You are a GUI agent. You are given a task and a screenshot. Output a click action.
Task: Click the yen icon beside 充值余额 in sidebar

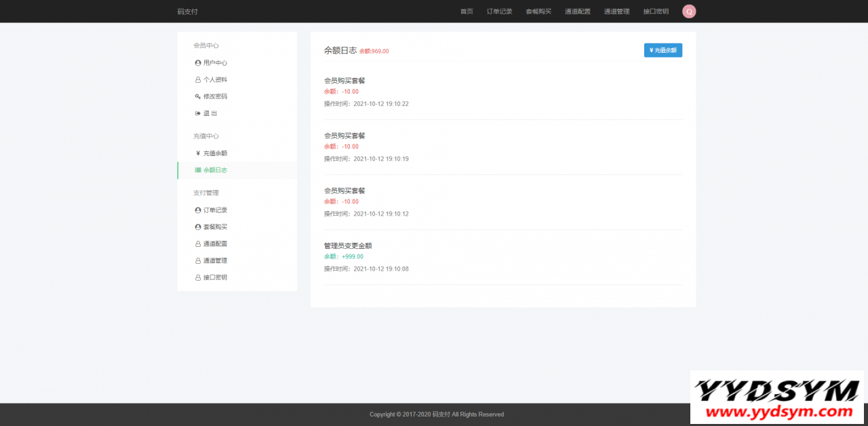198,153
